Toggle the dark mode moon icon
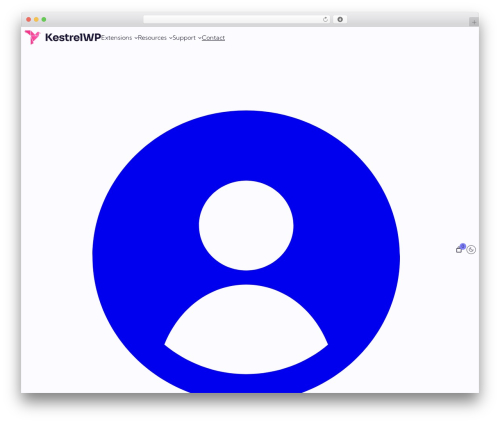 point(471,250)
